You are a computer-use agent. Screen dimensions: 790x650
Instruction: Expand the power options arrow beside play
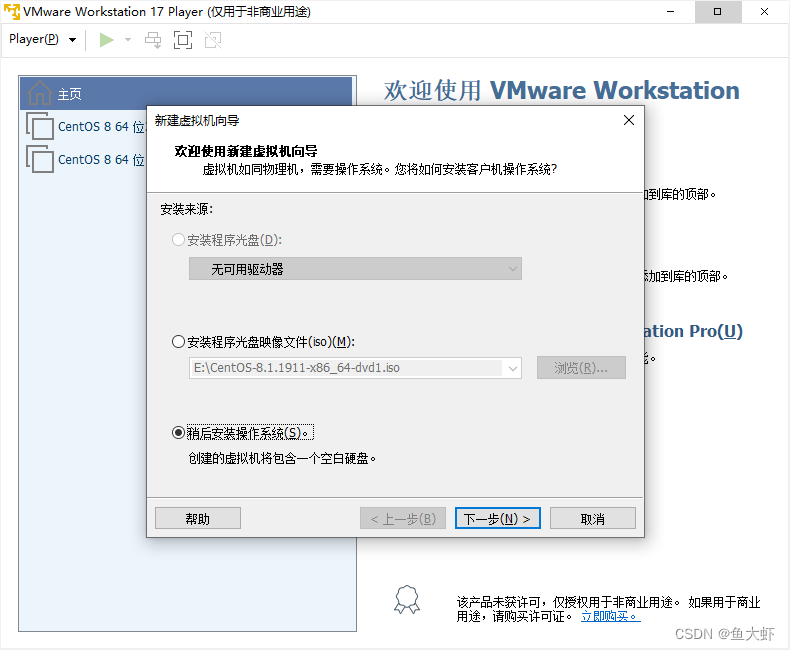128,40
